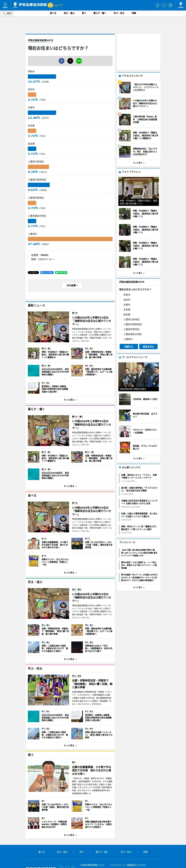Open the 買う section sake bottle photo

coord(48,776)
